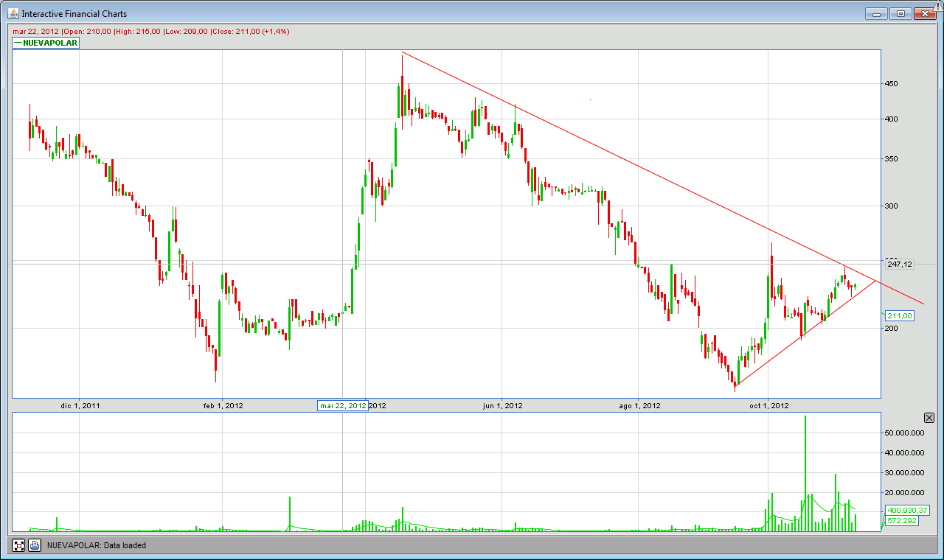This screenshot has width=944, height=560.
Task: Close the Interactive Financial Charts window
Action: (x=925, y=13)
